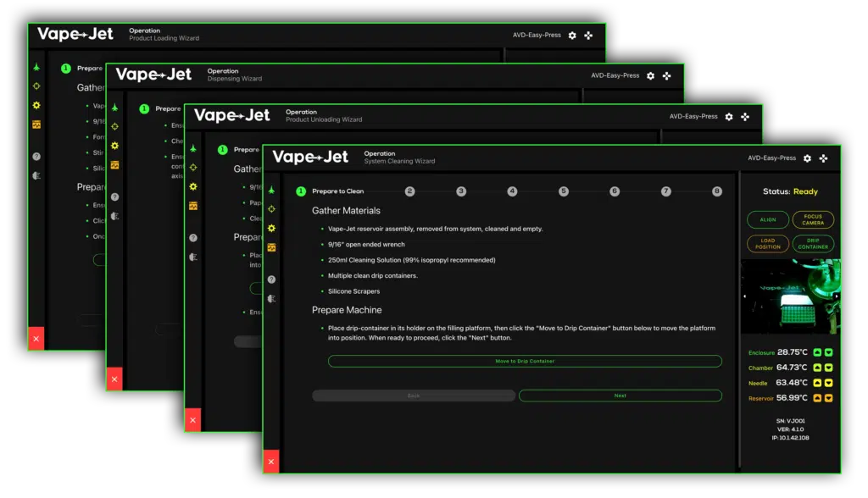Screen dimensions: 868x498
Task: Open the help icon in Product Loading Wizard sidebar
Action: (x=36, y=156)
